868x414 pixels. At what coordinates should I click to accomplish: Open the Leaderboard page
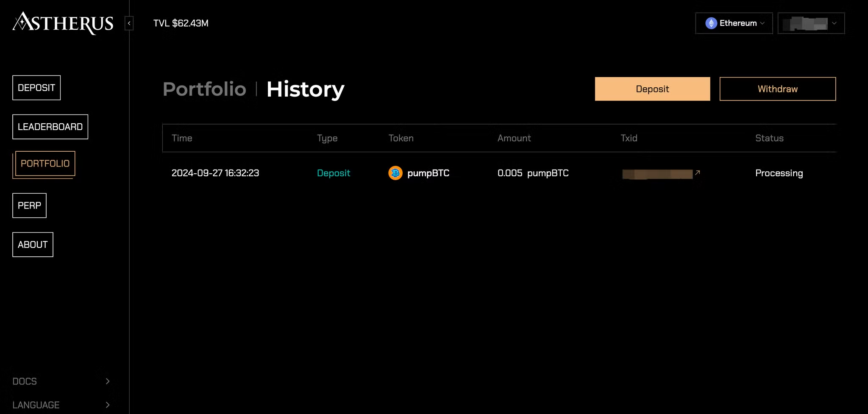(50, 127)
